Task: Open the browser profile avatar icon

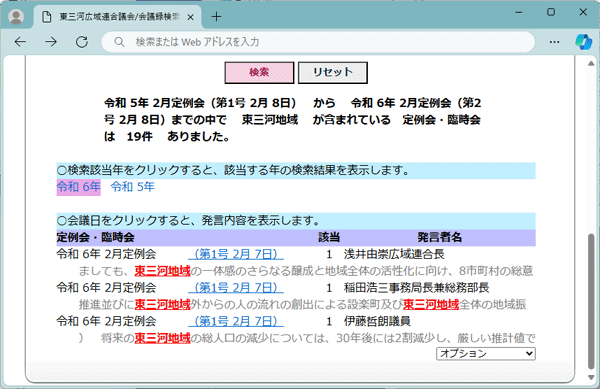Action: (16, 17)
